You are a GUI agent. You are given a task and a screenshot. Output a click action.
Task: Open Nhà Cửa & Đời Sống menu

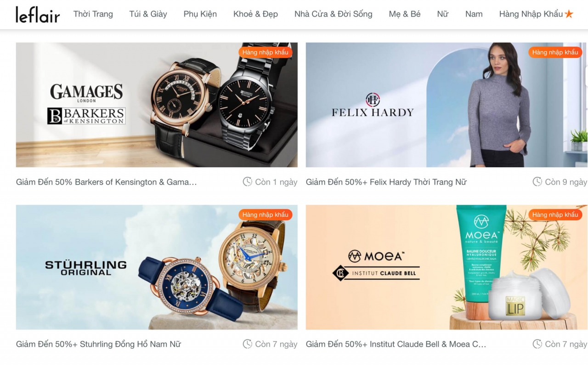[x=334, y=14]
